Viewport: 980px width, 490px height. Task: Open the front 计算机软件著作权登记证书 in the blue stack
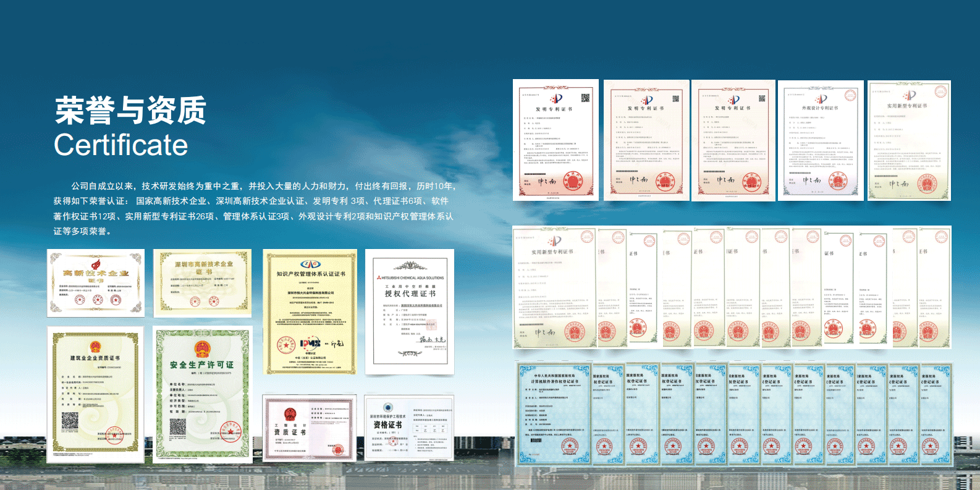click(554, 415)
